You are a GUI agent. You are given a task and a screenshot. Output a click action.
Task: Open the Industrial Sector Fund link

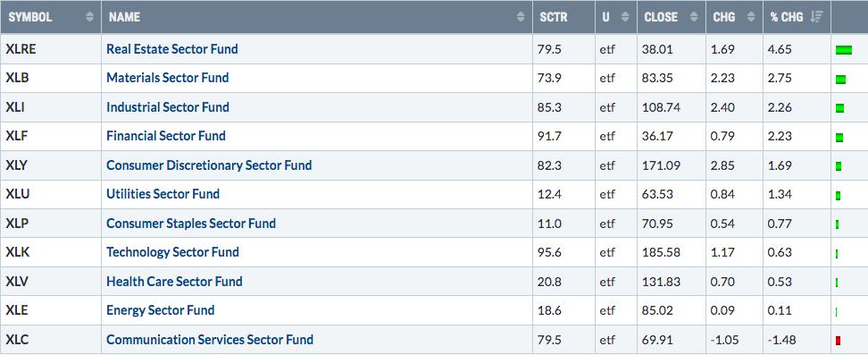pos(168,107)
